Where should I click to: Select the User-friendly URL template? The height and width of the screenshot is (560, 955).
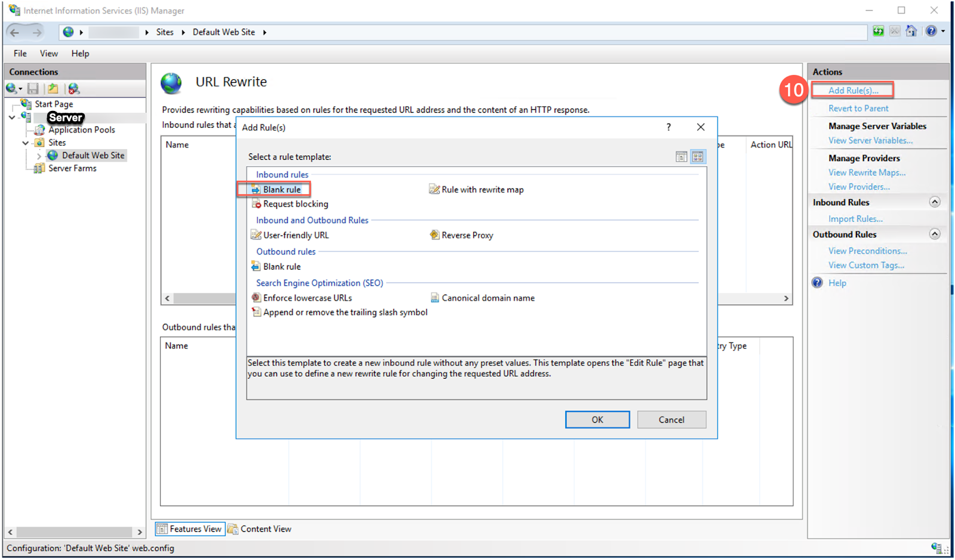tap(290, 235)
